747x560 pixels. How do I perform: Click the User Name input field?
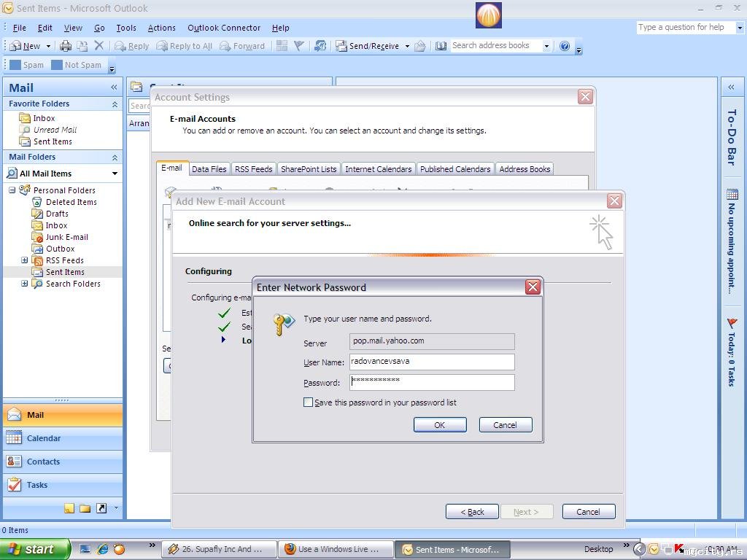432,362
